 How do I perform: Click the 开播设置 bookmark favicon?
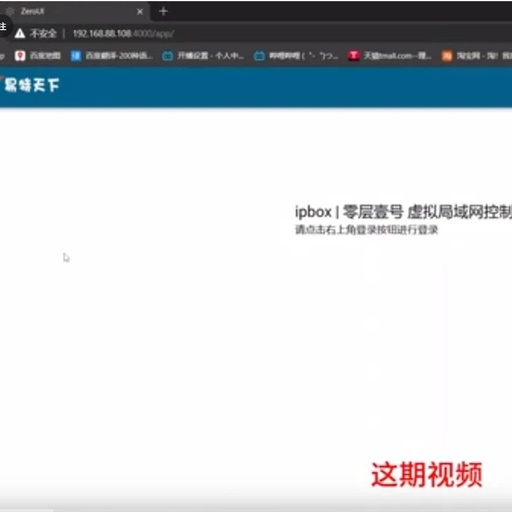tap(167, 56)
